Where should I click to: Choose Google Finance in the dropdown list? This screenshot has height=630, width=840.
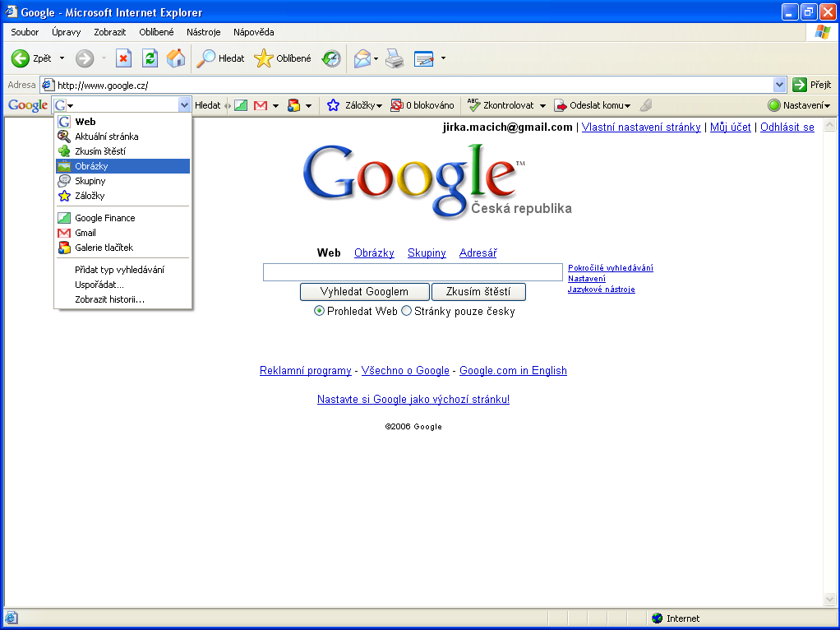[122, 218]
